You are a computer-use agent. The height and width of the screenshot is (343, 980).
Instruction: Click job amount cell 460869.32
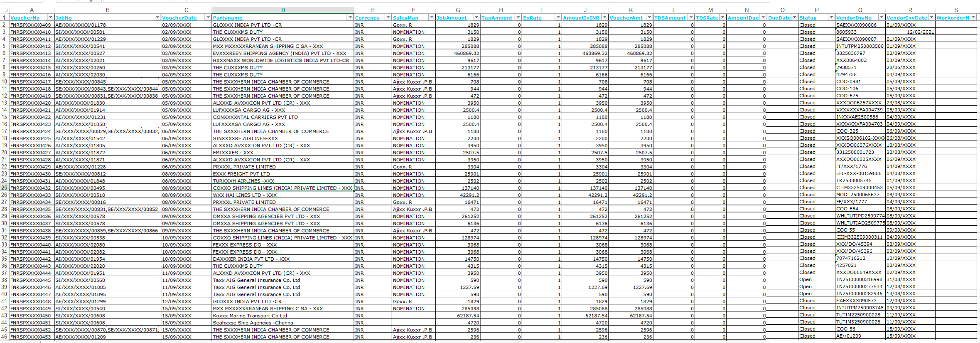(457, 53)
